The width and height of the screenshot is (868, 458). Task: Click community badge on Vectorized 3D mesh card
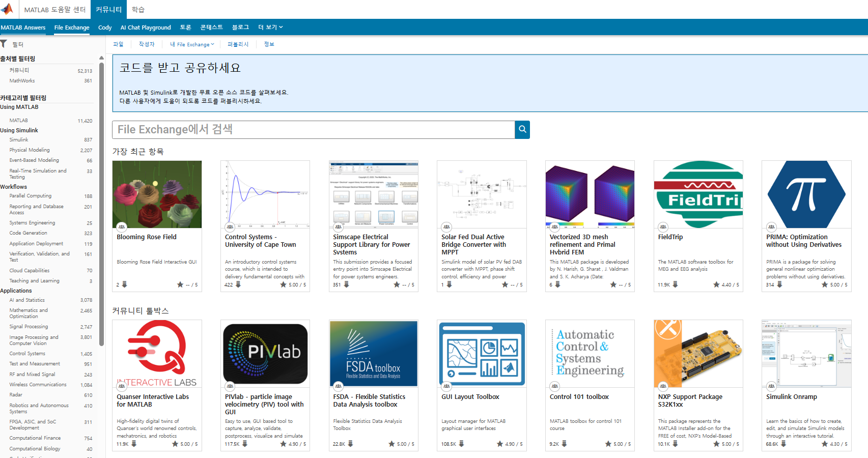click(x=554, y=227)
